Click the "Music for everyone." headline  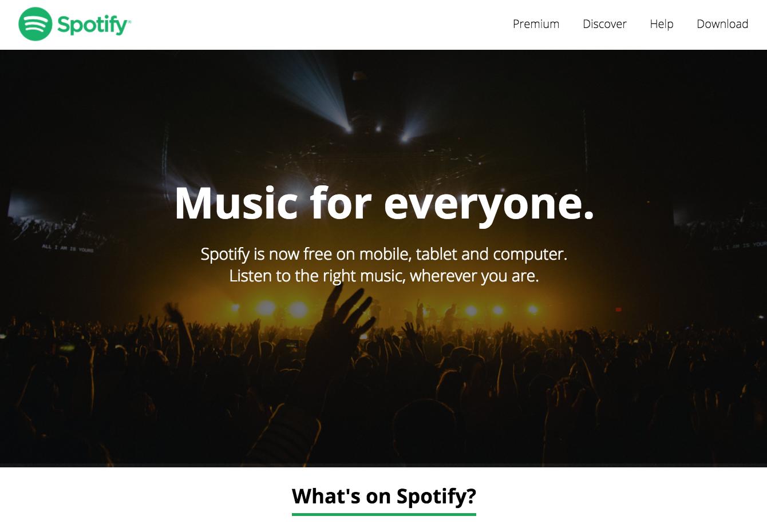(x=384, y=203)
